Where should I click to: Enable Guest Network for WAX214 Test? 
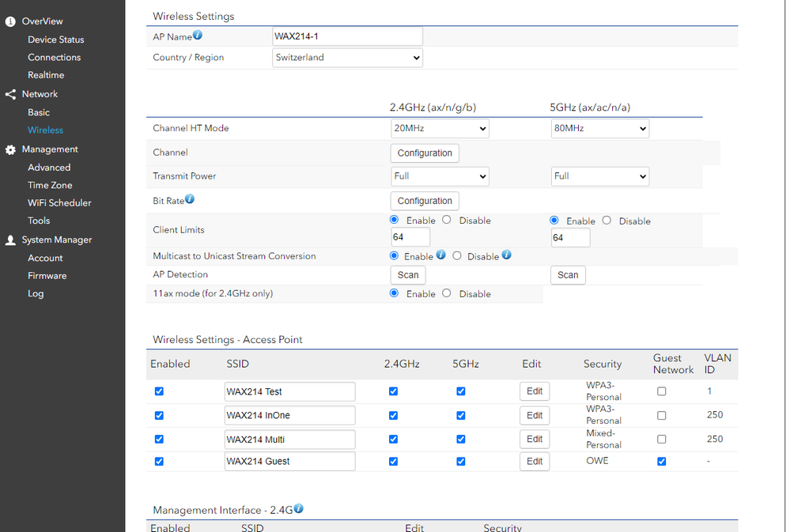tap(662, 391)
